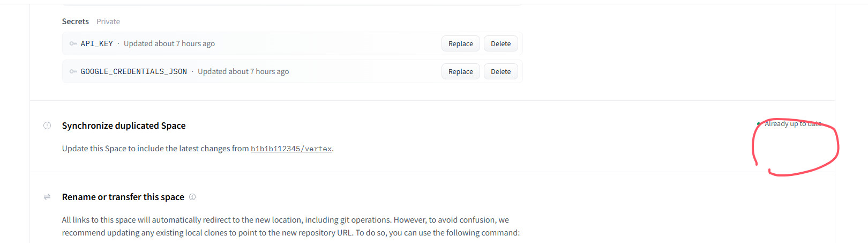Open the info icon after Rename or transfer
This screenshot has height=243, width=868.
[x=192, y=197]
